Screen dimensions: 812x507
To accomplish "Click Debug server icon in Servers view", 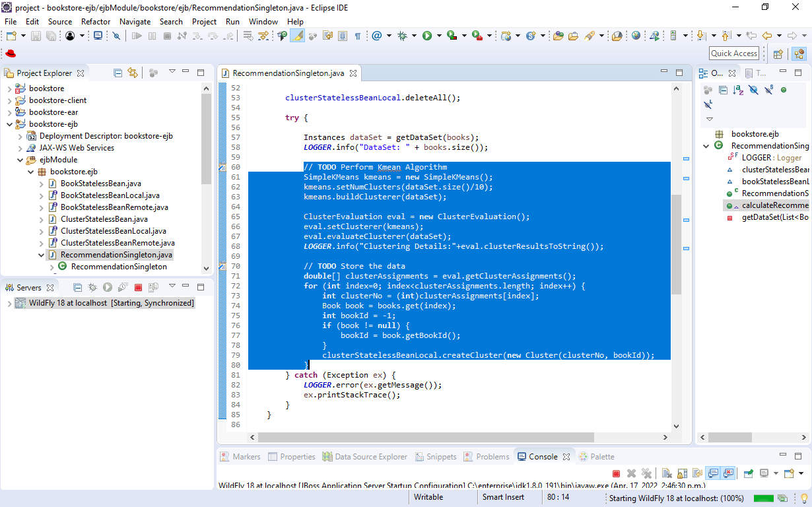I will pos(92,287).
